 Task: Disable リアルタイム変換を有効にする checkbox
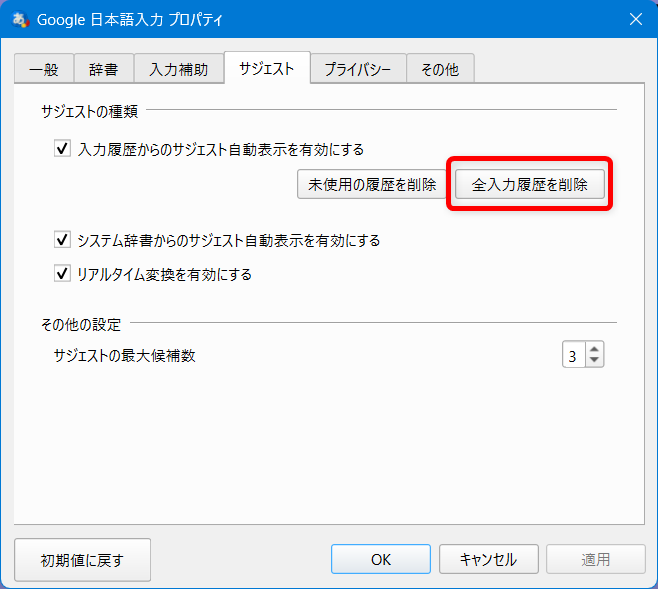click(x=62, y=274)
